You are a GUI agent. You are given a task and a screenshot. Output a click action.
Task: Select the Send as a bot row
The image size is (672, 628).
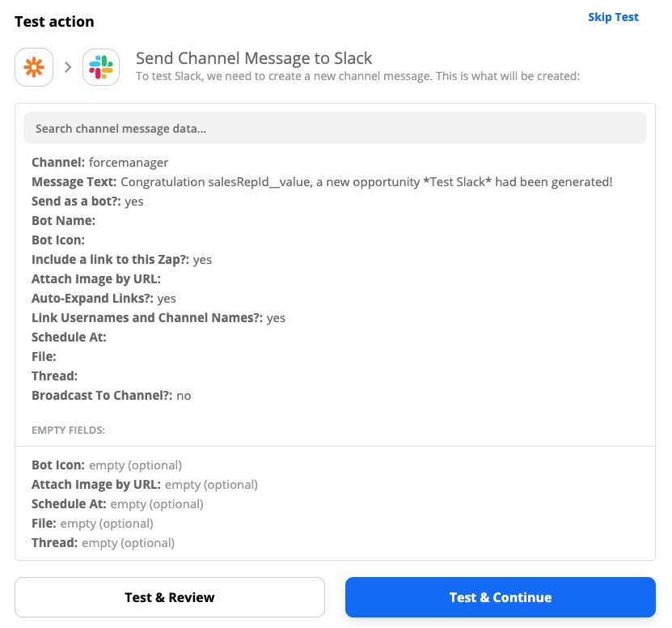87,202
